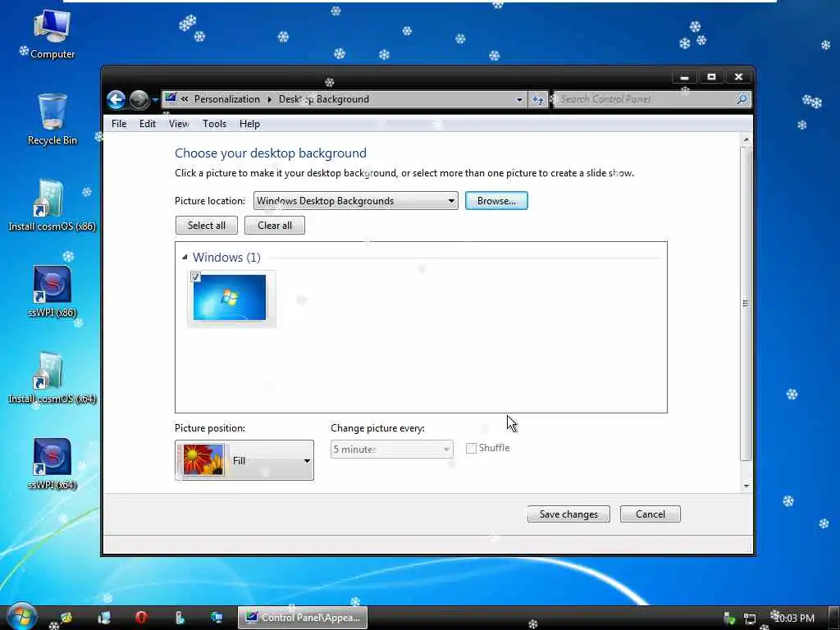Click the Choose your desktop background heading
The width and height of the screenshot is (840, 630).
(x=271, y=153)
